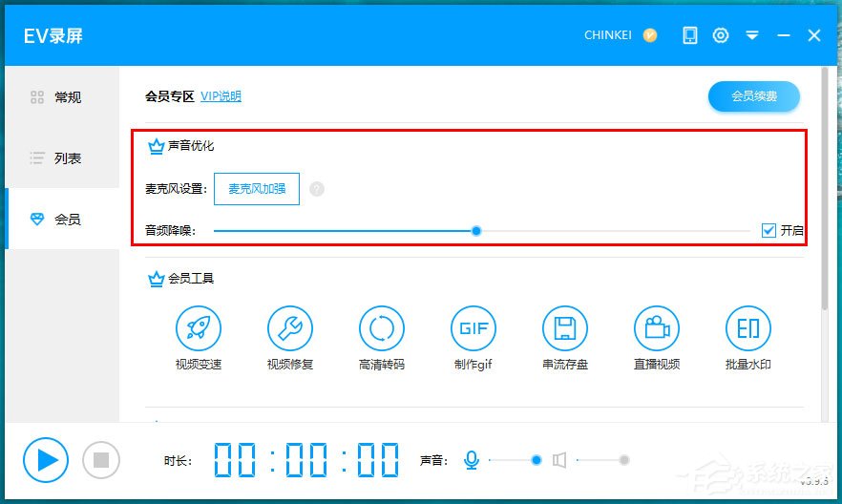
Task: Open the 批量水印 watermark tool
Action: coord(748,329)
